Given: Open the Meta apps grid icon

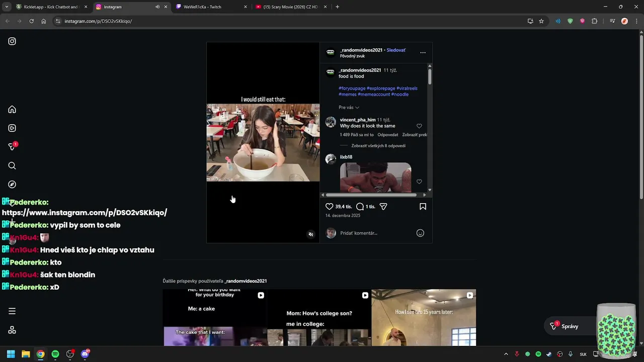Looking at the screenshot, I should pos(12,330).
